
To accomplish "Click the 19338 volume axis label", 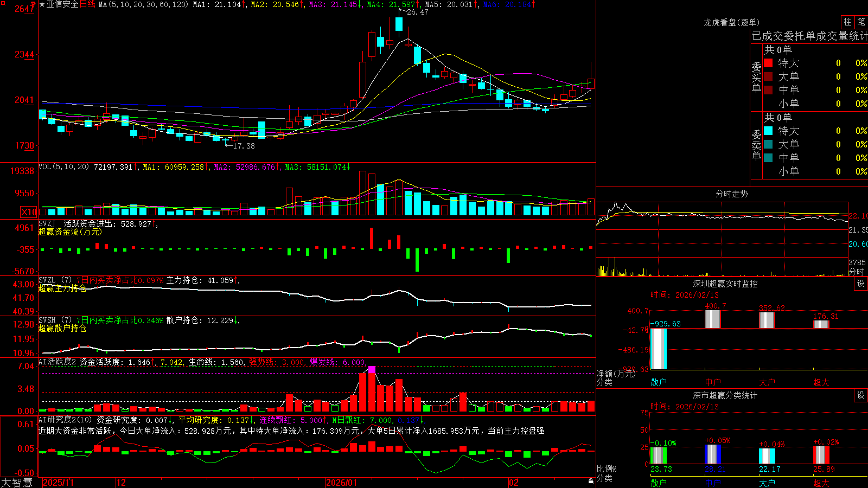I will click(22, 171).
